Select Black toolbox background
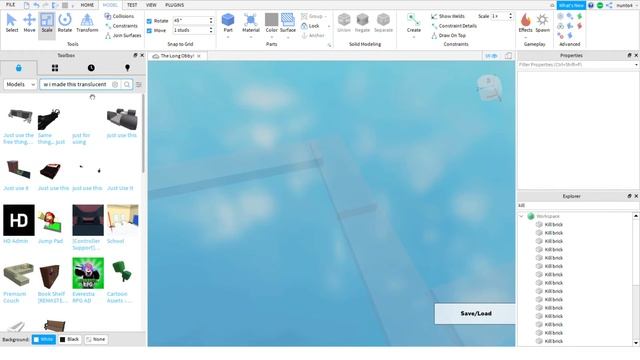Viewport: 640px width, 360px height. pos(69,339)
